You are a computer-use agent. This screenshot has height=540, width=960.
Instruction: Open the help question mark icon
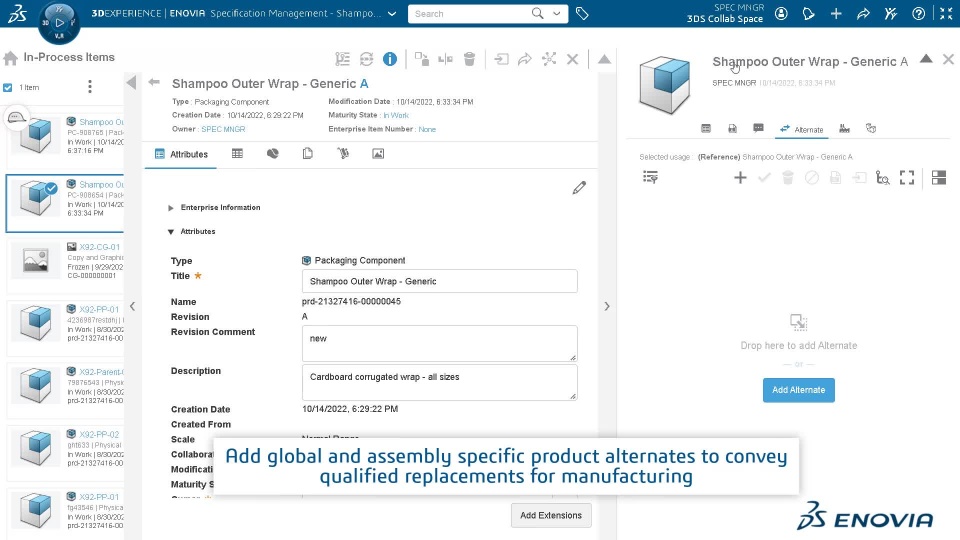918,13
